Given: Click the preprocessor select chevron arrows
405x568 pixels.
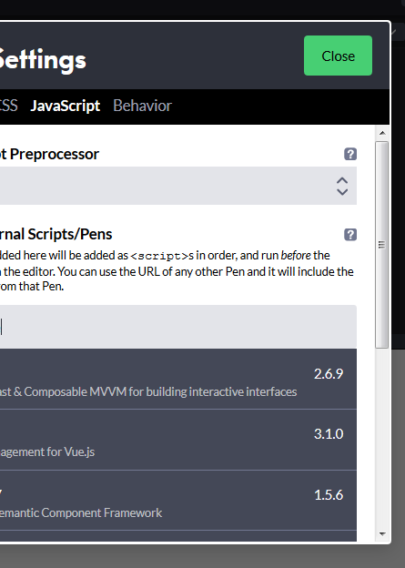Looking at the screenshot, I should pyautogui.click(x=342, y=186).
